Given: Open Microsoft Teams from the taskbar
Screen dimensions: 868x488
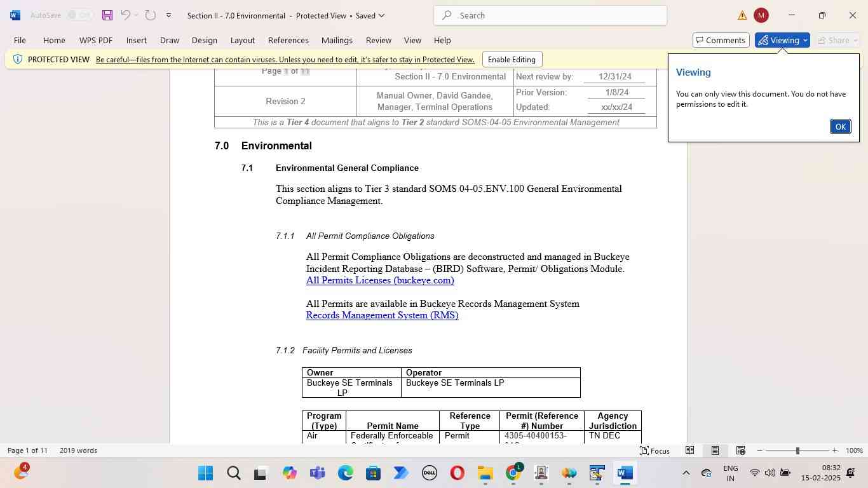Looking at the screenshot, I should pyautogui.click(x=317, y=473).
